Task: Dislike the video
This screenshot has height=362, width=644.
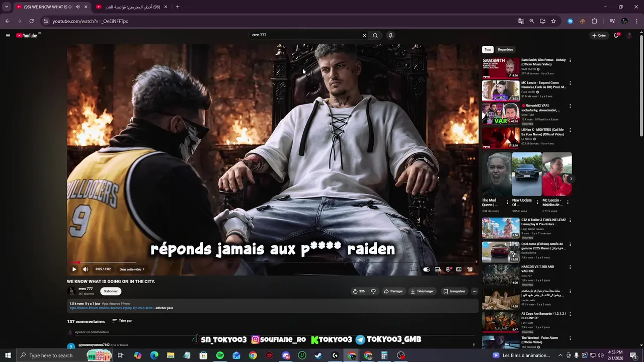Action: [x=373, y=291]
